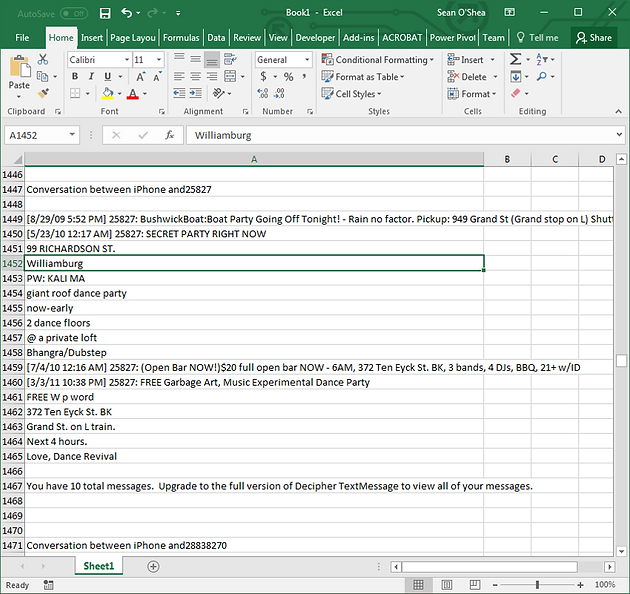The image size is (630, 594).
Task: Switch to Page Layout view in status bar
Action: pos(447,584)
